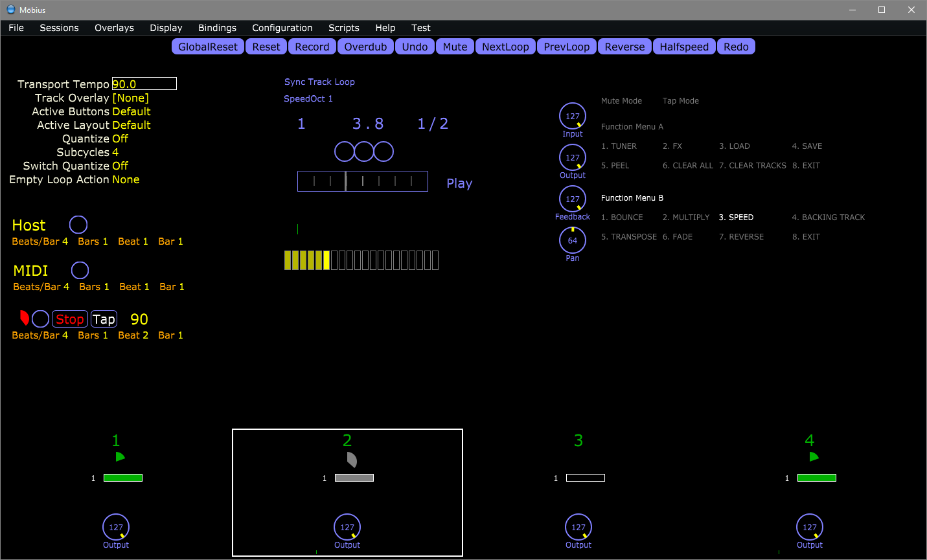Open the Configuration menu

click(x=282, y=28)
